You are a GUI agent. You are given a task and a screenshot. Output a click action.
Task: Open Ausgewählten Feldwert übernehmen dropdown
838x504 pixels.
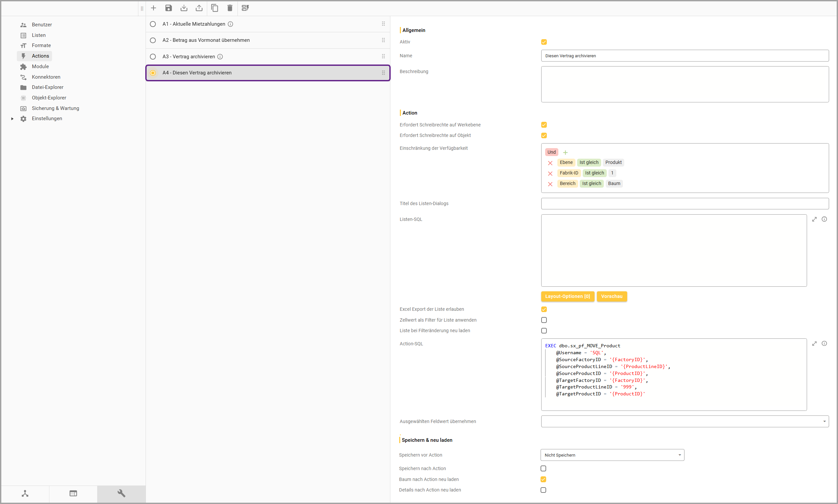(x=684, y=421)
